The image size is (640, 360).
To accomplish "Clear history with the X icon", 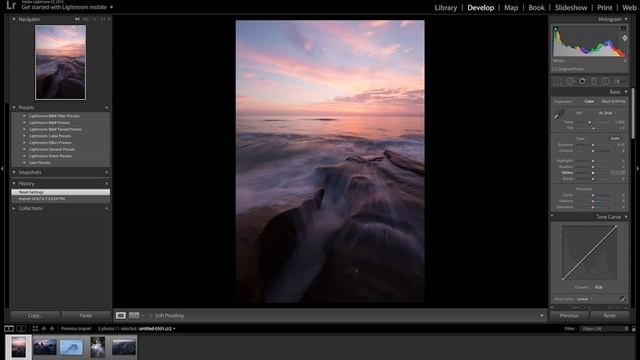I will point(107,184).
